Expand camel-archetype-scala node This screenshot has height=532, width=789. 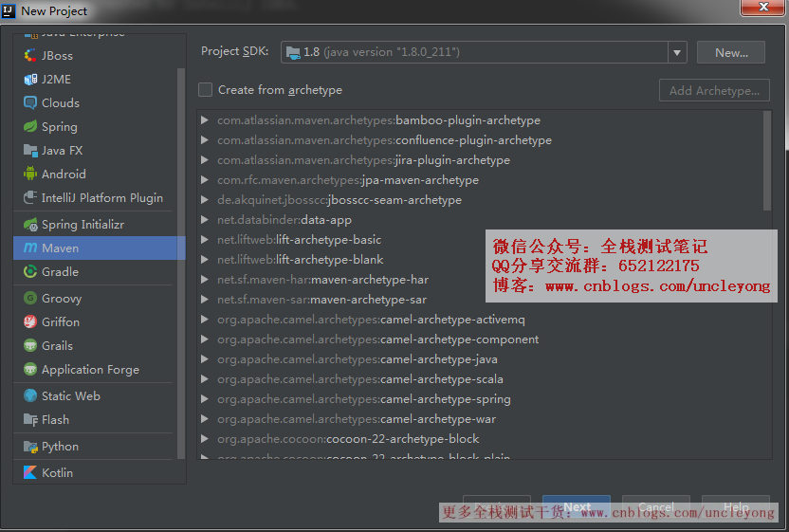[x=204, y=379]
